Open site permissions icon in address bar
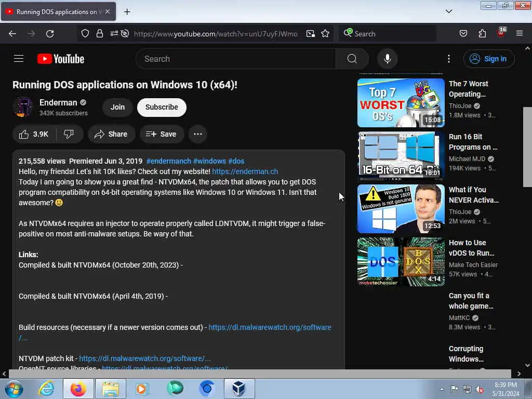Viewport: 532px width, 399px height. point(114,34)
